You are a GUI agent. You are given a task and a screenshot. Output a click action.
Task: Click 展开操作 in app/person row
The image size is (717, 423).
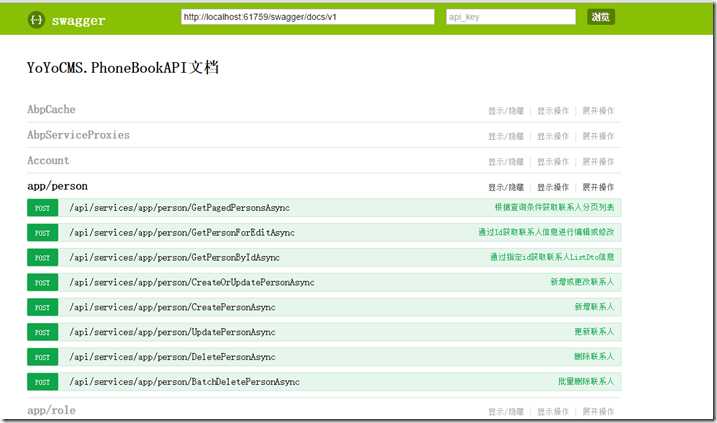click(x=598, y=187)
